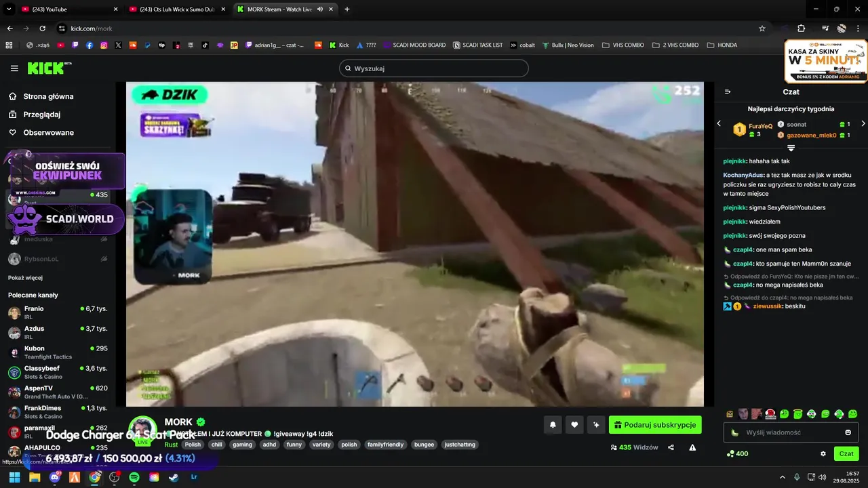Open the Kick hamburger sidebar menu
Image resolution: width=868 pixels, height=488 pixels.
click(x=14, y=68)
